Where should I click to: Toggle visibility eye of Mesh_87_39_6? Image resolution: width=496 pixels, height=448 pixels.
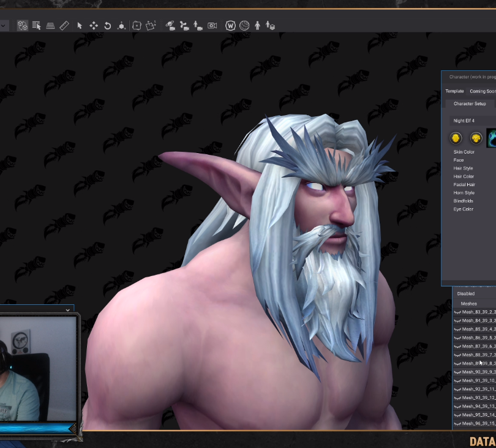[457, 346]
